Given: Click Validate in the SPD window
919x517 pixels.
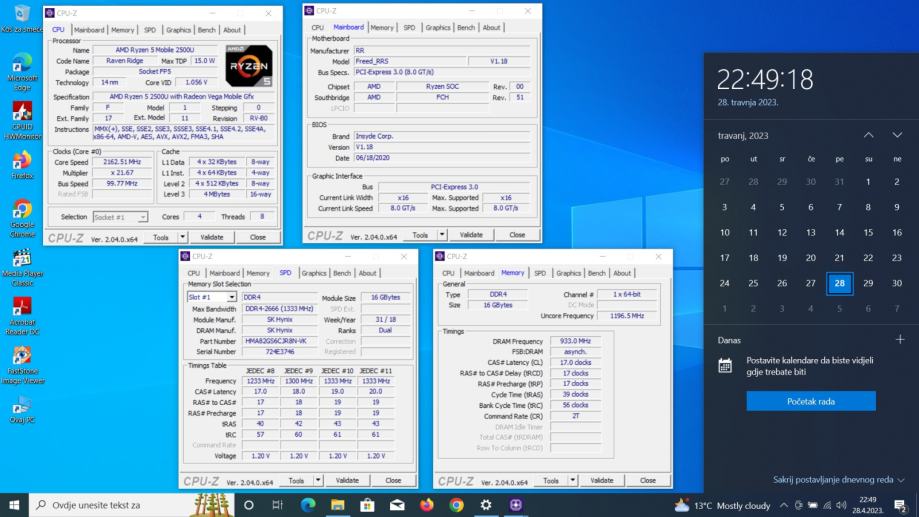Looking at the screenshot, I should [x=347, y=480].
